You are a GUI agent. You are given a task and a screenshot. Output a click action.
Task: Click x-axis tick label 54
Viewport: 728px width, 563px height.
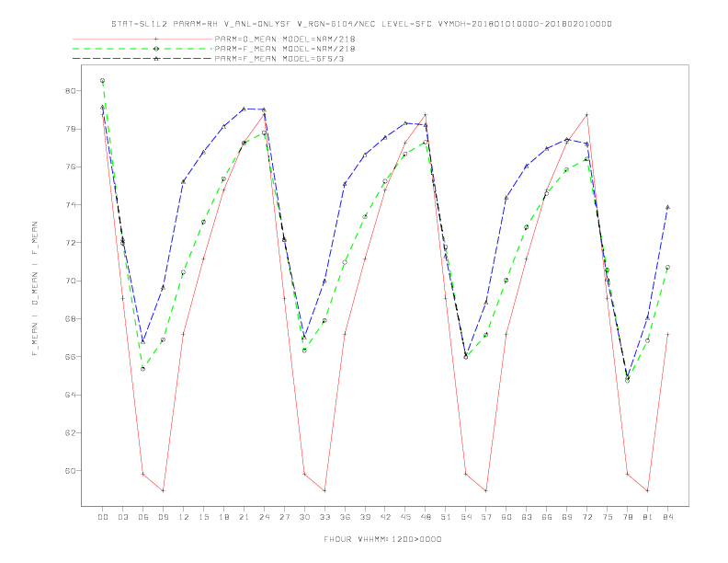pyautogui.click(x=466, y=517)
